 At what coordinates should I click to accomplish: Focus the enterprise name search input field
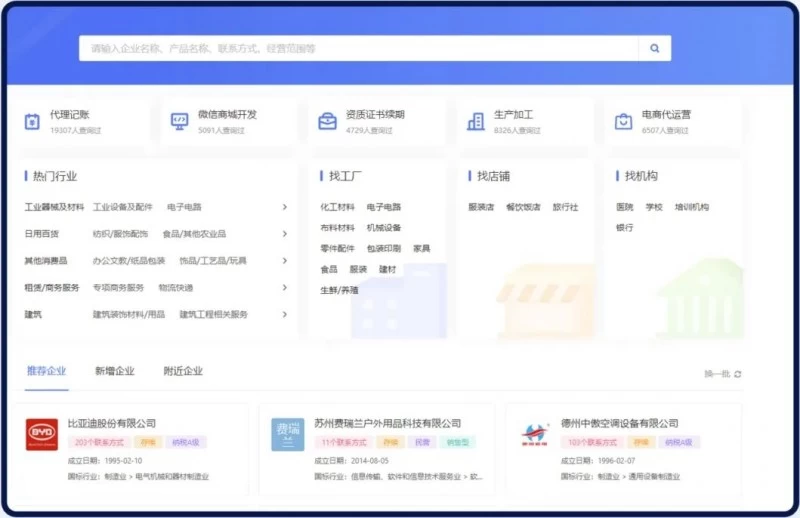click(x=360, y=48)
